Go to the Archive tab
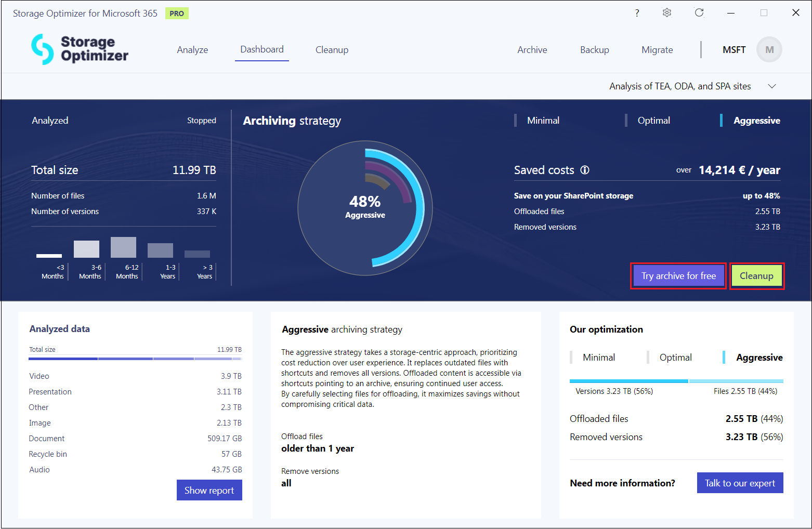 (x=532, y=50)
